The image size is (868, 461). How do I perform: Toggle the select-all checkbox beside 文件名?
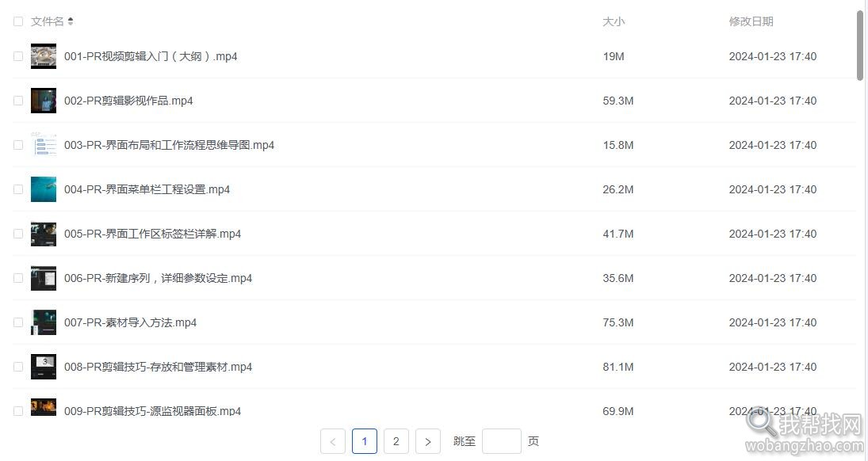[x=18, y=21]
